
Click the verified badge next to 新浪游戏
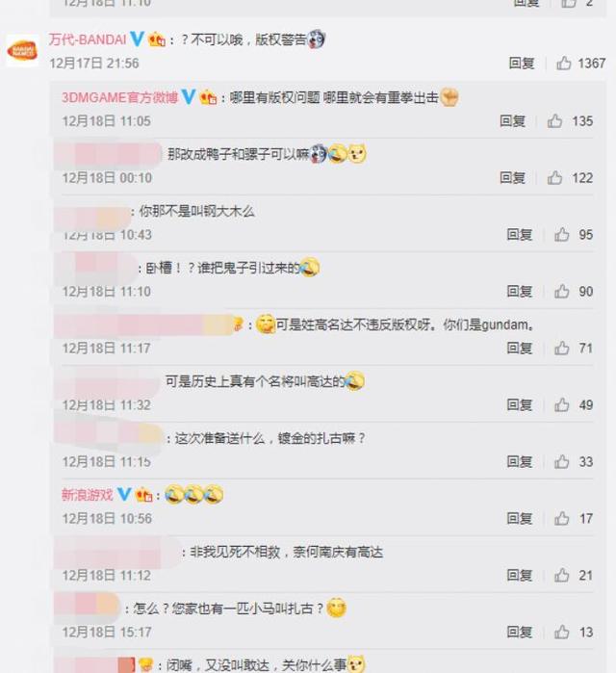coord(124,495)
